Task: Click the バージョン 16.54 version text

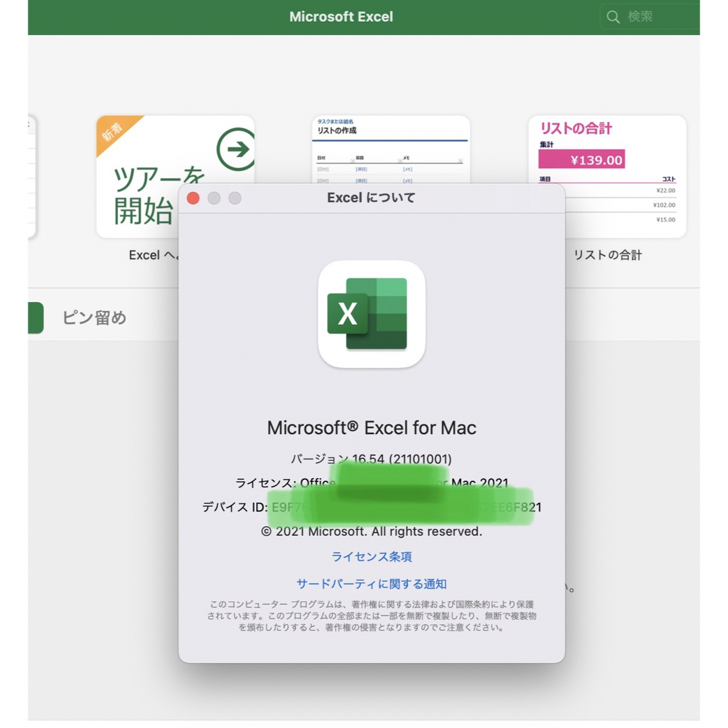Action: 371,459
